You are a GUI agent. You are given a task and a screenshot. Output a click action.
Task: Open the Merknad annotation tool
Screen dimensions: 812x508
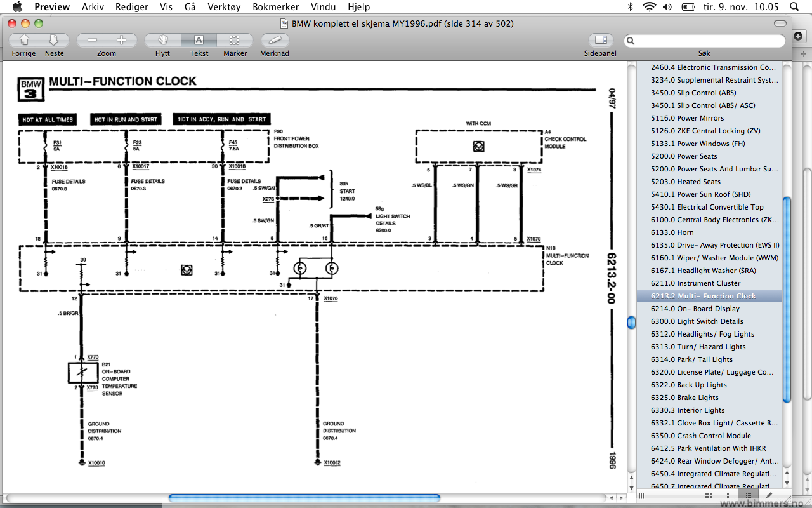click(275, 40)
